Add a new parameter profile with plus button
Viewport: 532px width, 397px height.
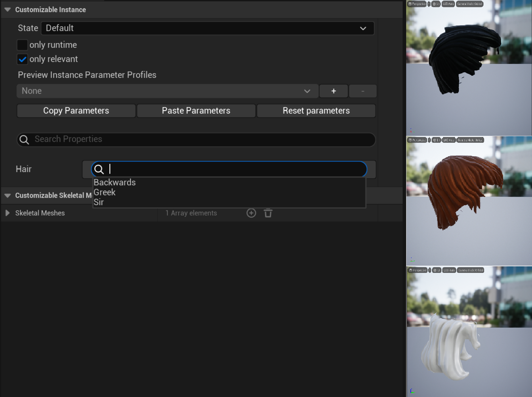(x=334, y=91)
